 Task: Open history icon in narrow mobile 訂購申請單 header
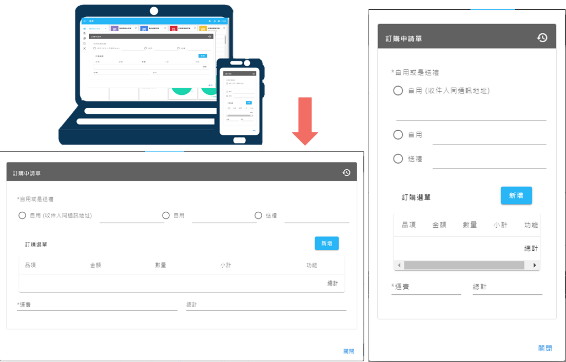(x=542, y=38)
